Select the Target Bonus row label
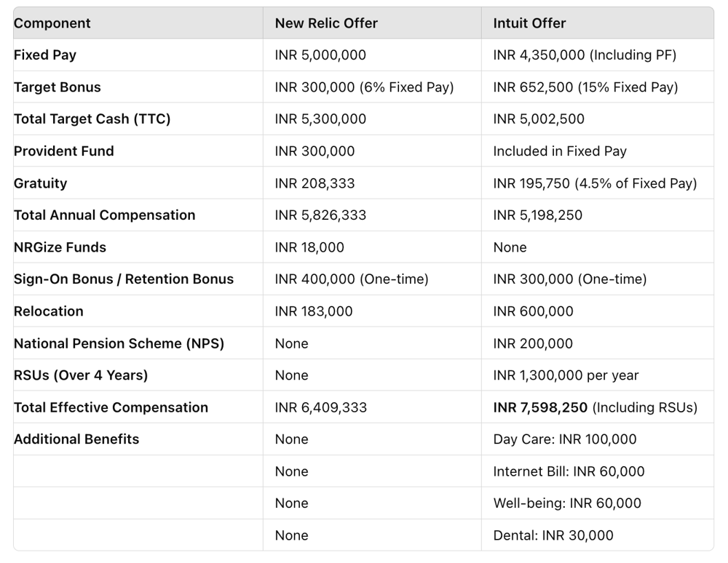Viewport: 728px width, 563px height. tap(58, 87)
